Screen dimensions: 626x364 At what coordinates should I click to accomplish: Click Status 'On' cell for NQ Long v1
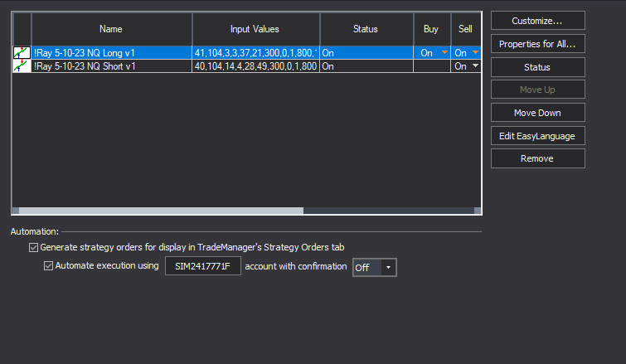(366, 53)
